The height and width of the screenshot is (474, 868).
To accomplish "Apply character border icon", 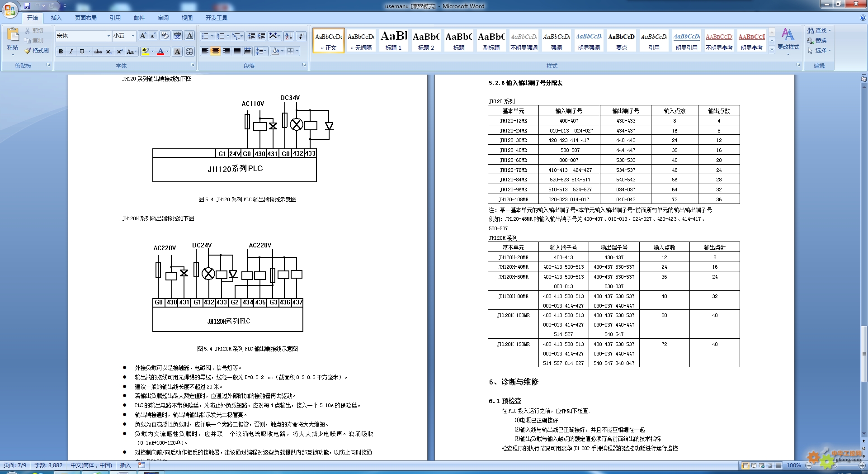I will coord(189,36).
